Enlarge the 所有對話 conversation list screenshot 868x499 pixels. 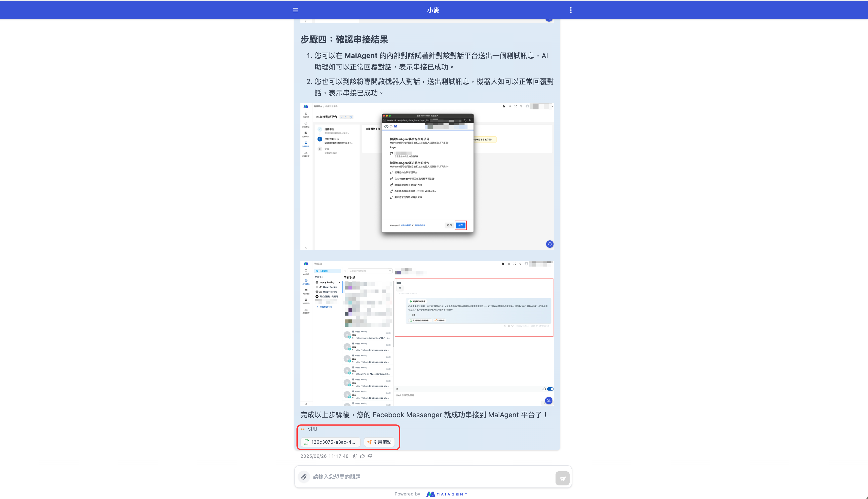point(427,334)
